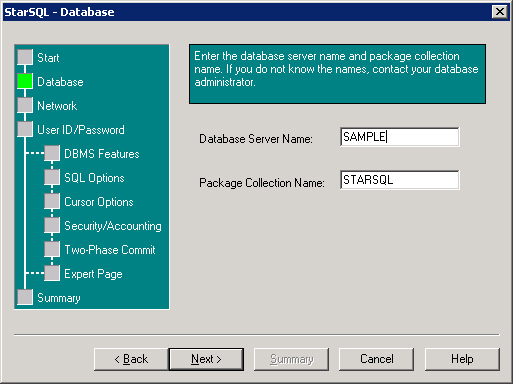The image size is (513, 384).
Task: Click the 'Database Server Name:' label
Action: pyautogui.click(x=256, y=139)
